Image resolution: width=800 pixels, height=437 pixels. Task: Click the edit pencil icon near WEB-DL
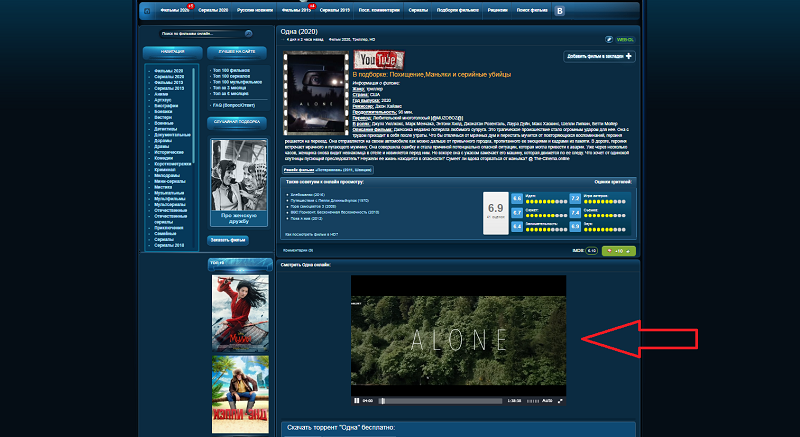coord(609,39)
